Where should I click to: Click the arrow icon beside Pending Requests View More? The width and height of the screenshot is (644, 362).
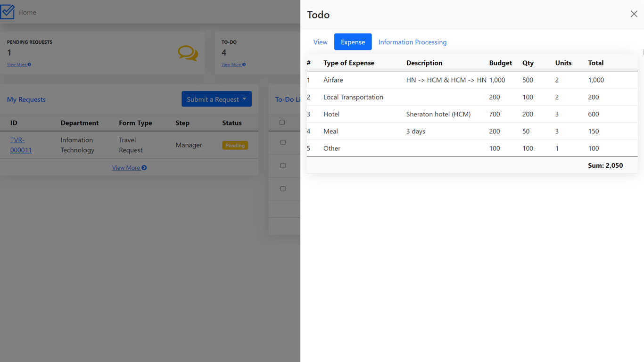[x=30, y=64]
